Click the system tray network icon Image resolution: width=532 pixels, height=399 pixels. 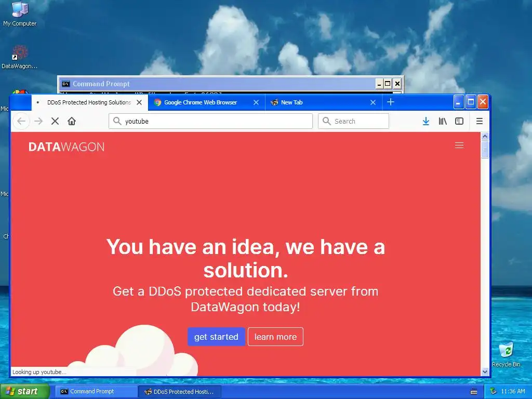coord(494,391)
